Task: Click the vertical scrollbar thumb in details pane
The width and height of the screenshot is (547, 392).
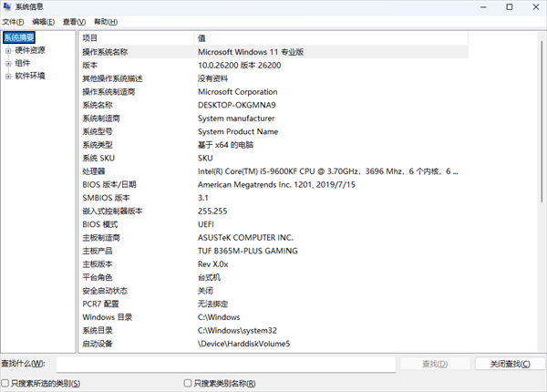Action: (542, 121)
